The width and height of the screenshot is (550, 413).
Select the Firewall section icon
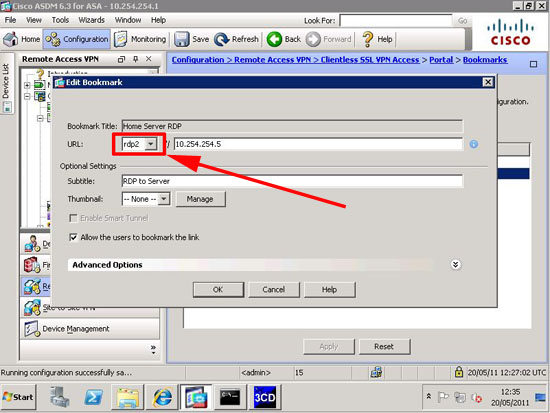coord(32,265)
